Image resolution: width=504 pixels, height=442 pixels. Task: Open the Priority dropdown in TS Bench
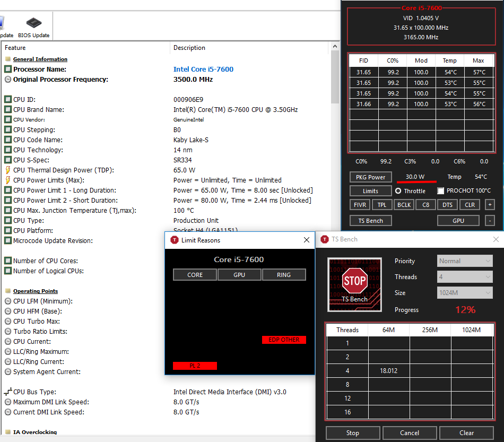pos(465,261)
